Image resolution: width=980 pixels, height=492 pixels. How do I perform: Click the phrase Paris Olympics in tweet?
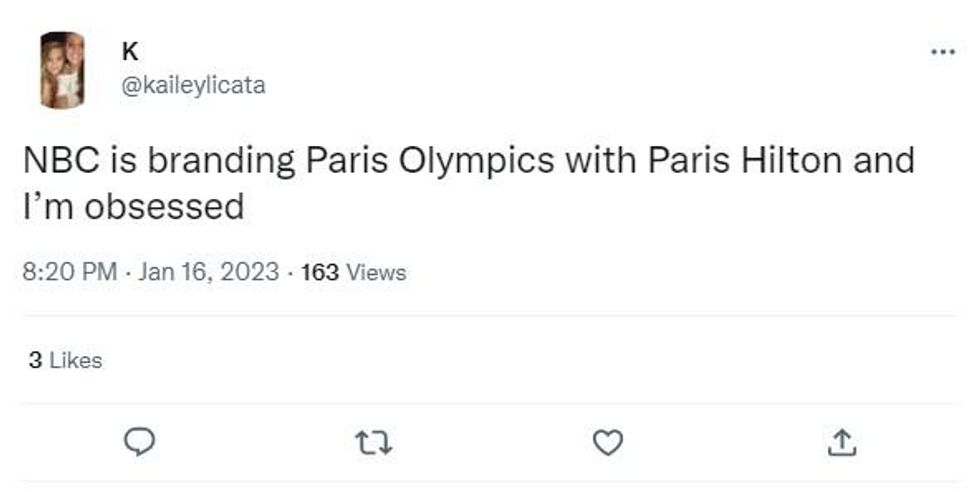(x=429, y=160)
